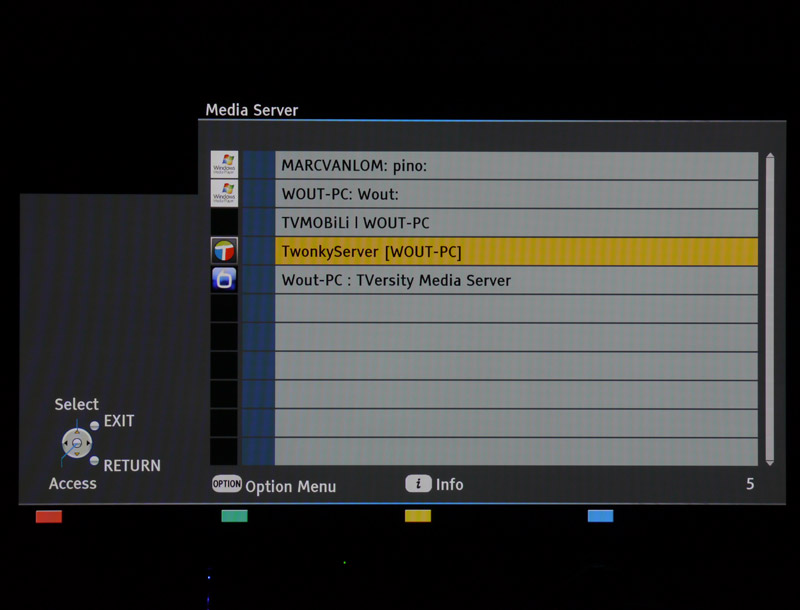This screenshot has width=800, height=610.
Task: Click the directional pad navigation icon
Action: [77, 443]
